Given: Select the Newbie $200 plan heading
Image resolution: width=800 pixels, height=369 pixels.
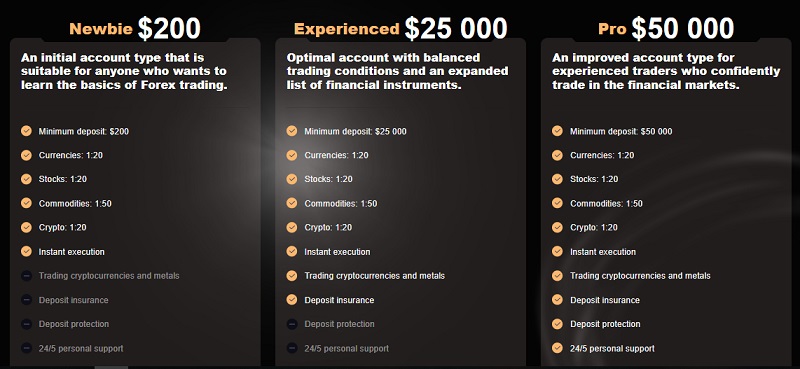Looking at the screenshot, I should pos(135,29).
